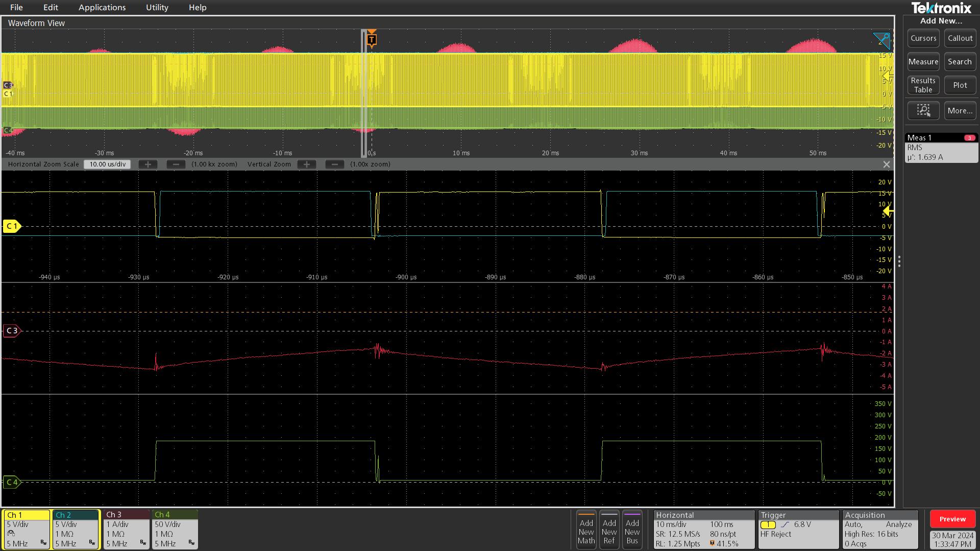Click Add New Ref button
This screenshot has width=980, height=551.
click(x=609, y=530)
